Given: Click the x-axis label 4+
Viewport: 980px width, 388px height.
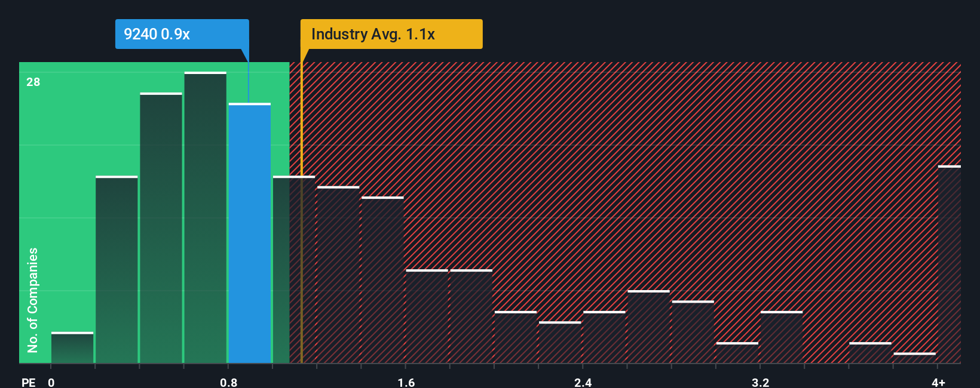Looking at the screenshot, I should [x=938, y=382].
